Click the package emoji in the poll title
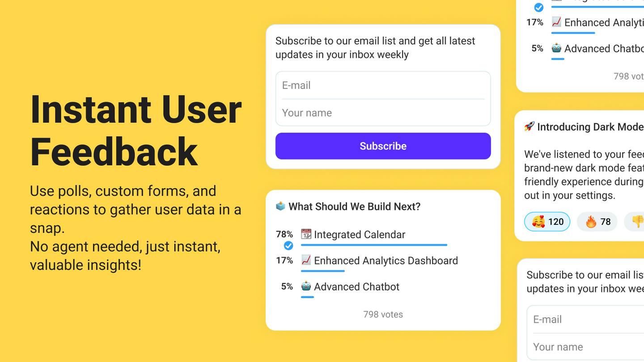Image resolution: width=644 pixels, height=362 pixels. click(280, 206)
